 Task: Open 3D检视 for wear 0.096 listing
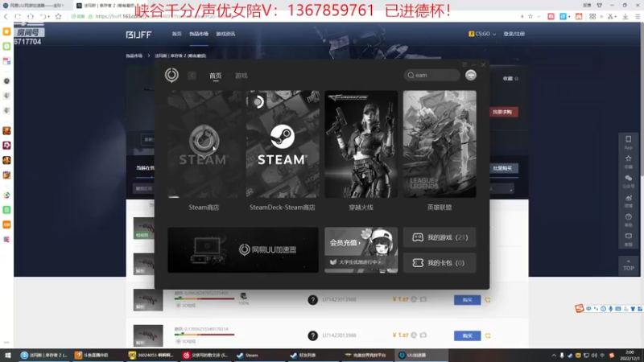coord(186,306)
